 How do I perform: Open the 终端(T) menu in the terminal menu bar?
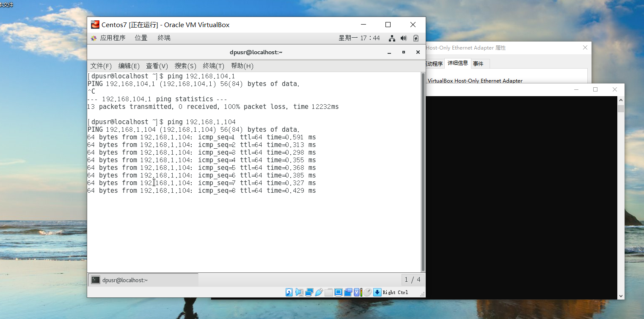214,66
